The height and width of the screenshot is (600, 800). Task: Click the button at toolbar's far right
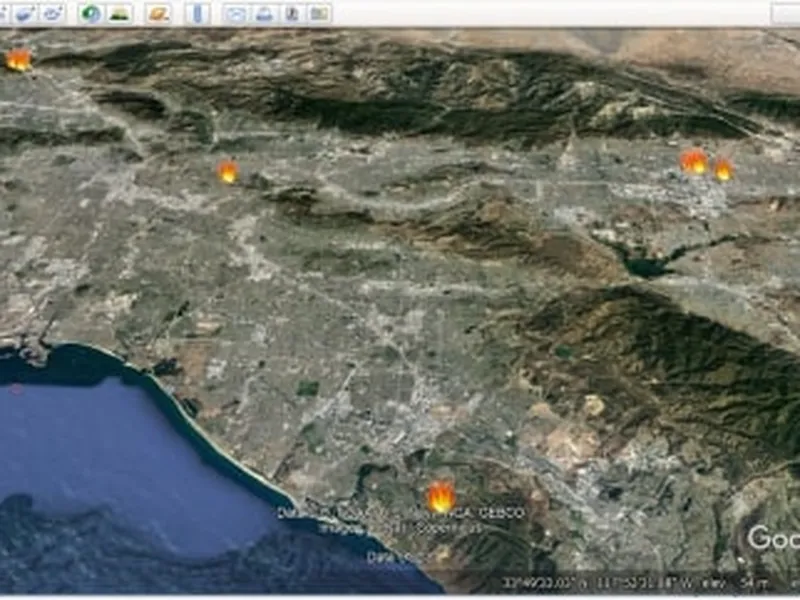click(x=785, y=13)
